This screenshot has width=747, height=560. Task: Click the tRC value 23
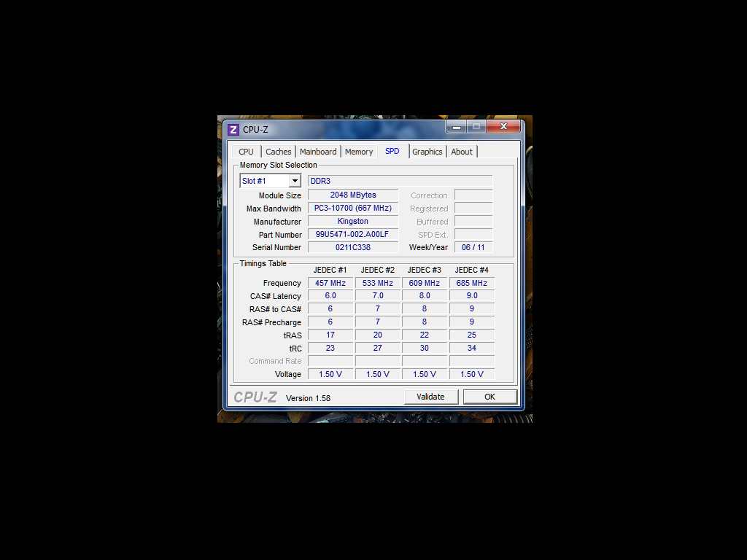[x=330, y=348]
